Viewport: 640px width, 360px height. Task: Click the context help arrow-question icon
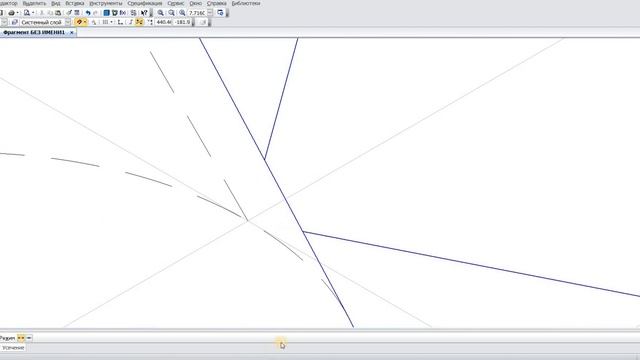144,13
